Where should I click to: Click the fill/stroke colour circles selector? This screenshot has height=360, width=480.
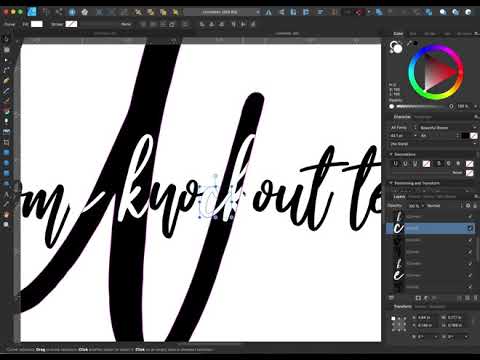coord(396,48)
